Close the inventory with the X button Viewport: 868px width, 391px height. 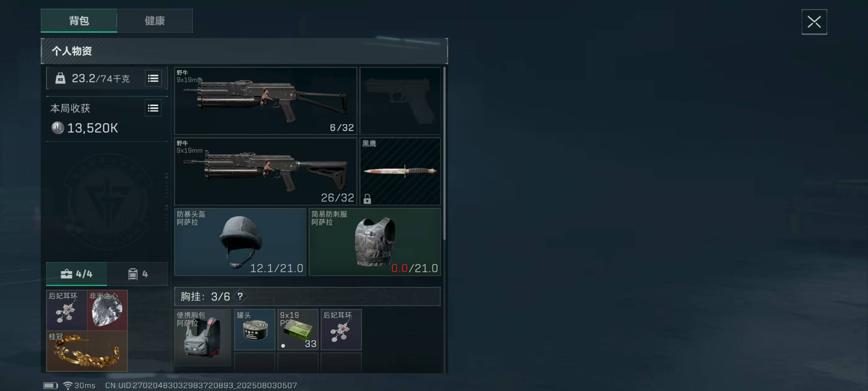[814, 22]
